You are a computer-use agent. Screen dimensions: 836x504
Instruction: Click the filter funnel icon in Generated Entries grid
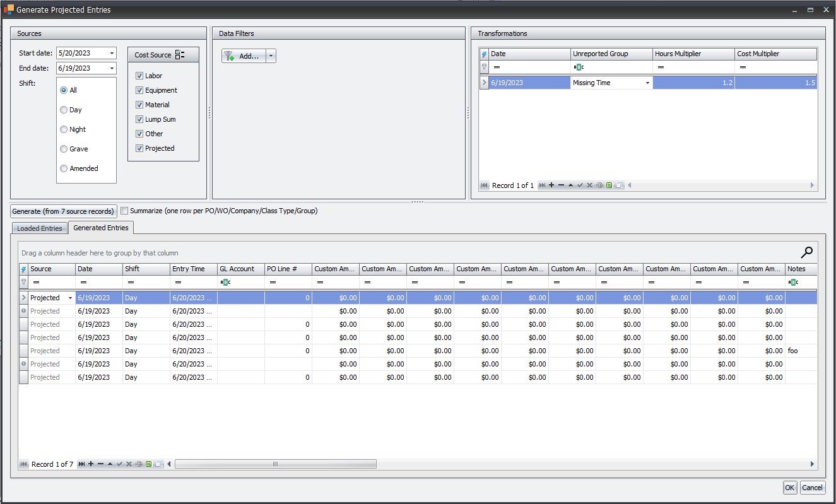tap(24, 282)
